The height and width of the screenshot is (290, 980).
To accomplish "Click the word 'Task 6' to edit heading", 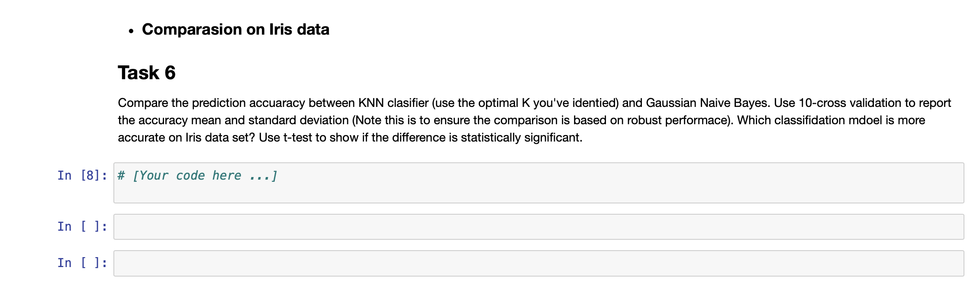I will (147, 71).
